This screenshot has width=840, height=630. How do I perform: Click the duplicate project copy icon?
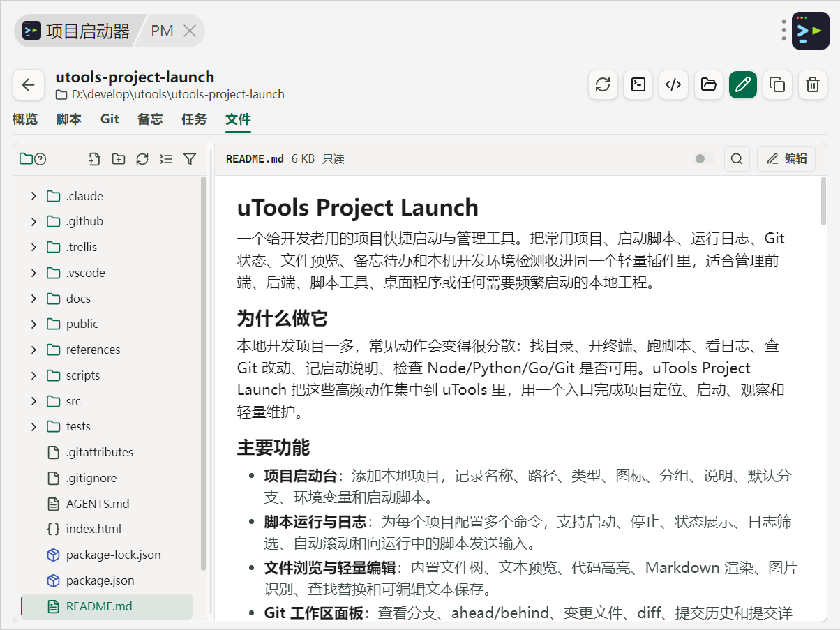point(777,85)
